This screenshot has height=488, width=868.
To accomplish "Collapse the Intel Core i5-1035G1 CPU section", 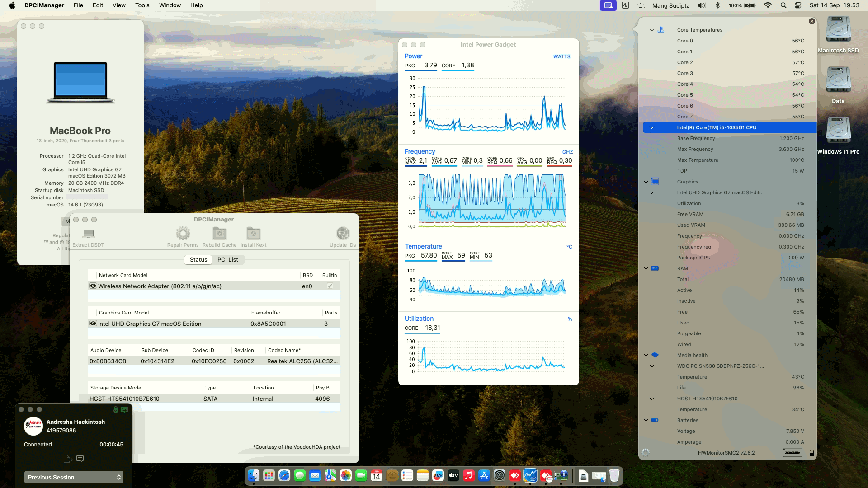I will click(x=652, y=127).
